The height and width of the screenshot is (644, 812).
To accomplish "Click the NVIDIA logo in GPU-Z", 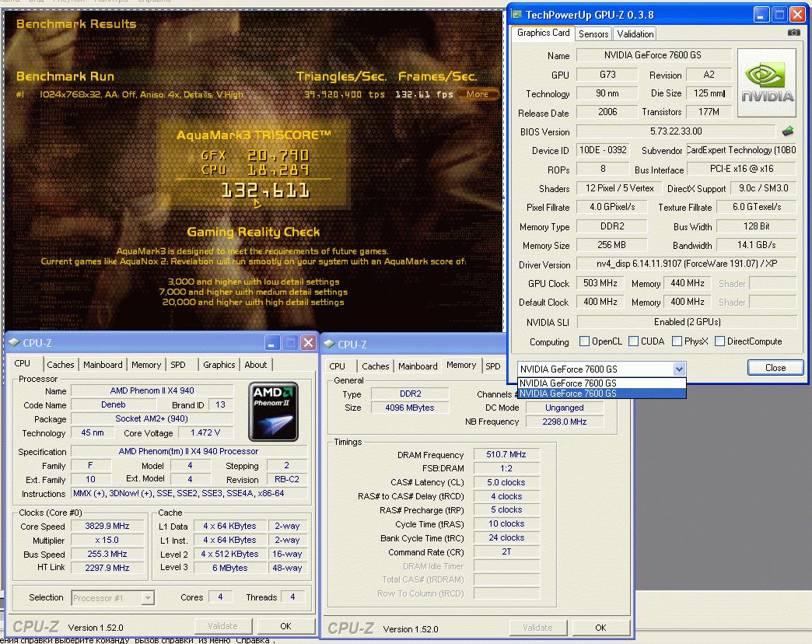I will coord(766,82).
